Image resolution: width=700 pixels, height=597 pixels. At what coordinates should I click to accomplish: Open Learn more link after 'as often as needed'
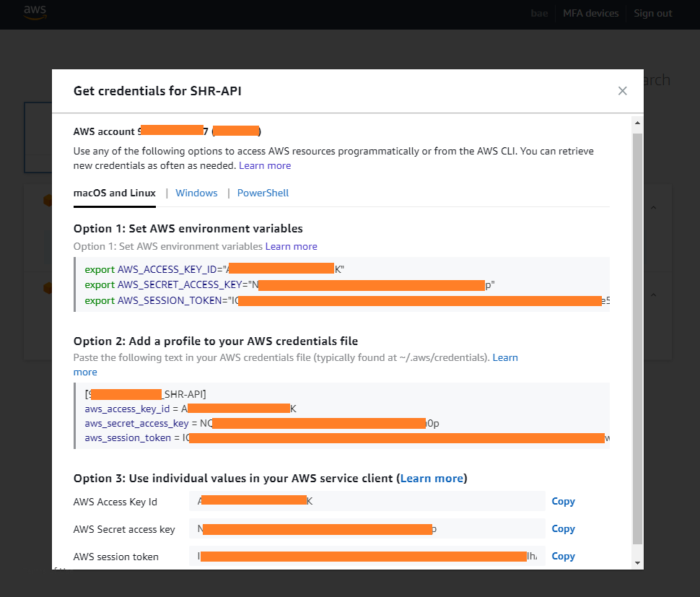pyautogui.click(x=265, y=165)
